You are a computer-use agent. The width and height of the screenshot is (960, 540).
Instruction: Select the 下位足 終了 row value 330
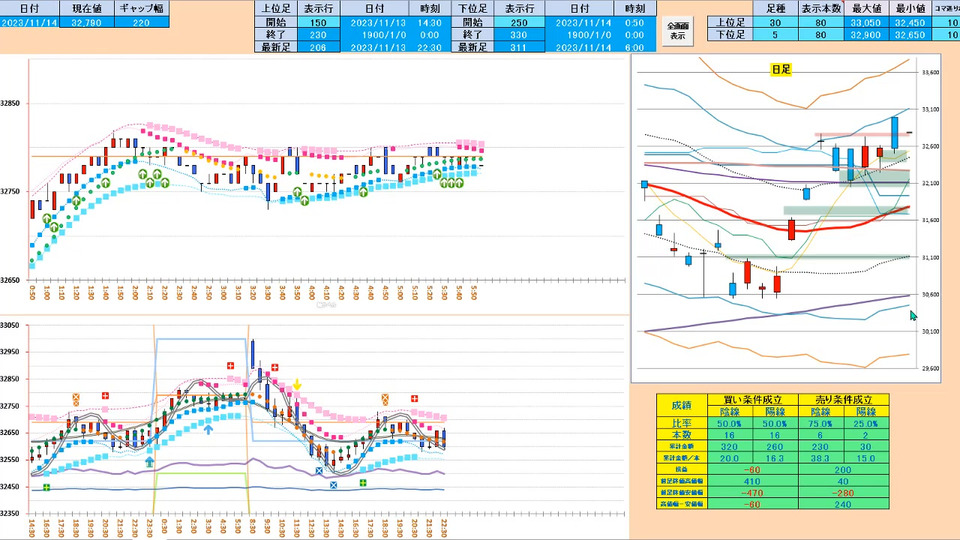(x=519, y=35)
